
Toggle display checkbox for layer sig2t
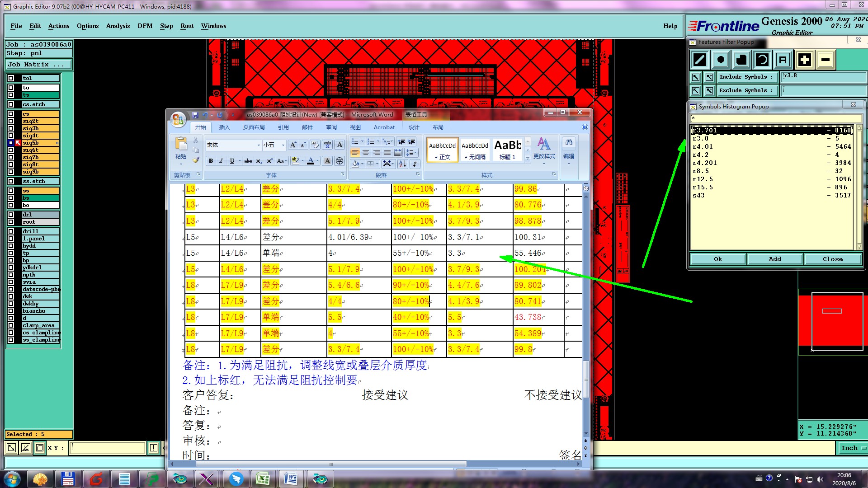(x=11, y=121)
